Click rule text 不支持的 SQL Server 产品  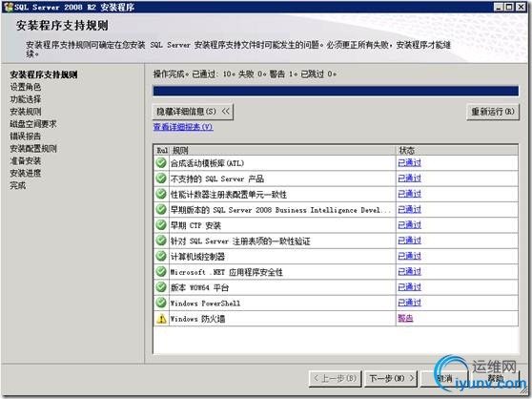tap(217, 178)
